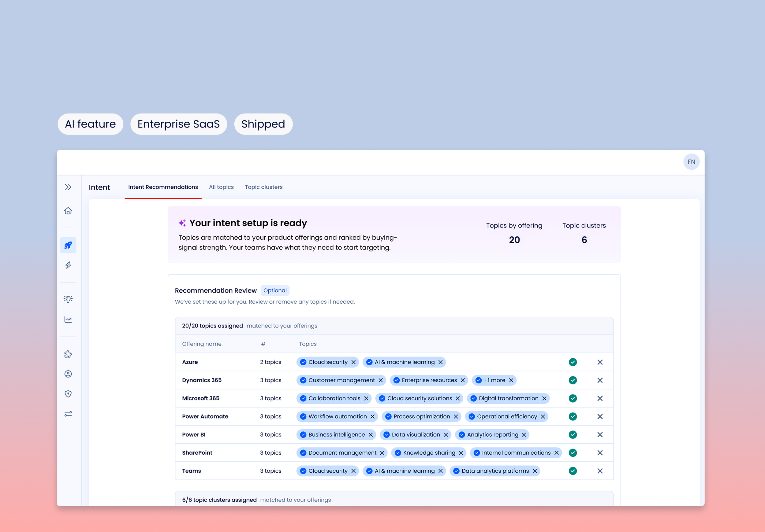Screen dimensions: 765x532
Task: Remove Operational efficiency topic chip
Action: pos(543,416)
